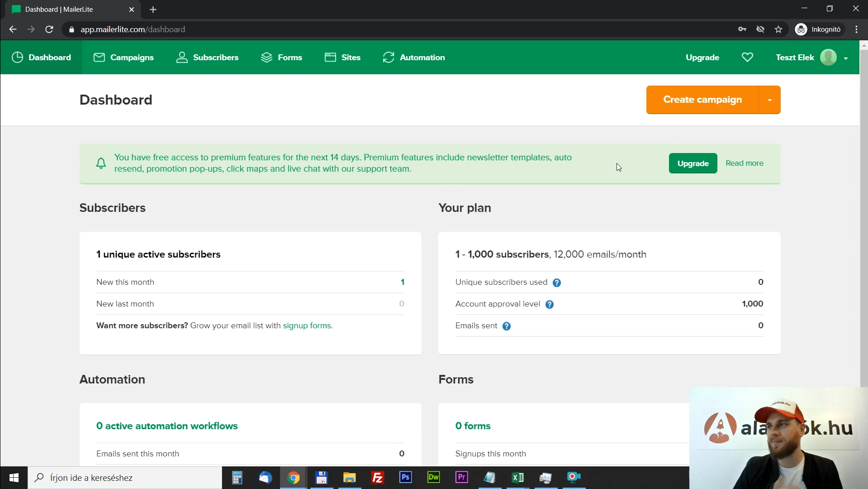This screenshot has height=489, width=868.
Task: Click the heart icon in header
Action: (747, 58)
